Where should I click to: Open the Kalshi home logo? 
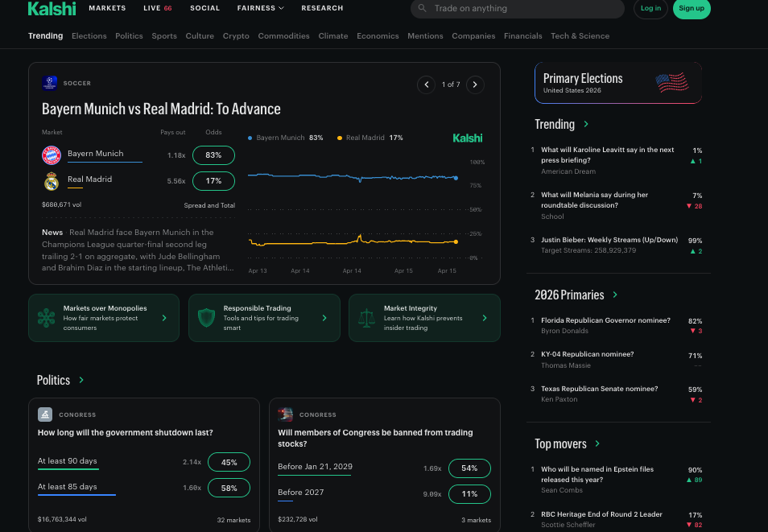point(52,8)
